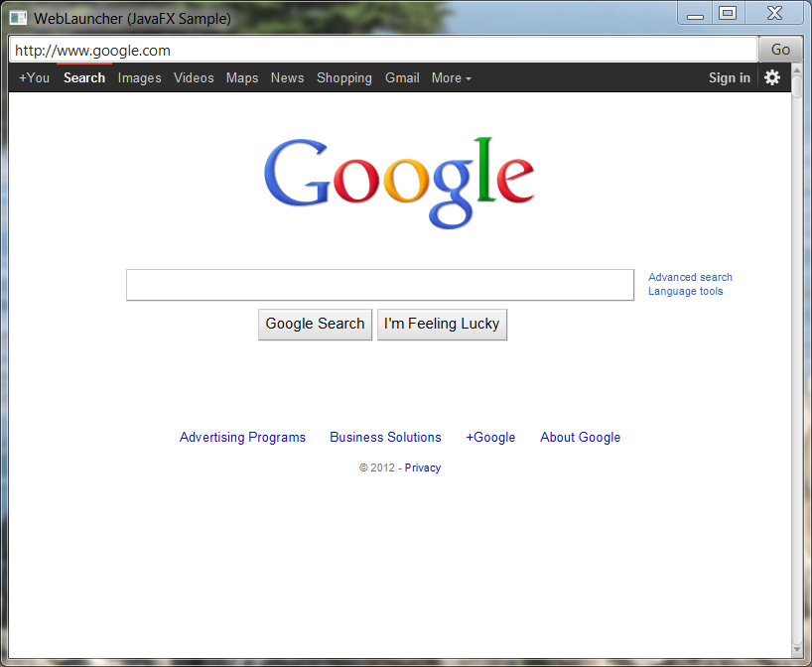
Task: Open the Images tab
Action: pos(139,77)
